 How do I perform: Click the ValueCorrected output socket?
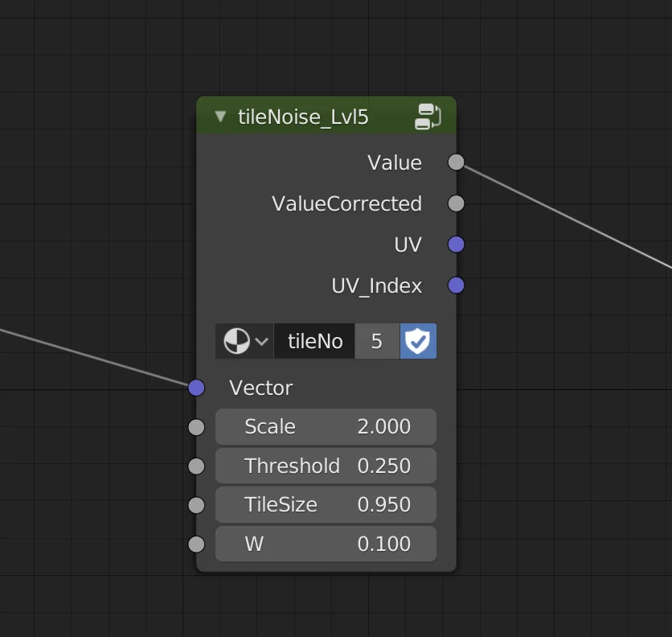point(456,203)
